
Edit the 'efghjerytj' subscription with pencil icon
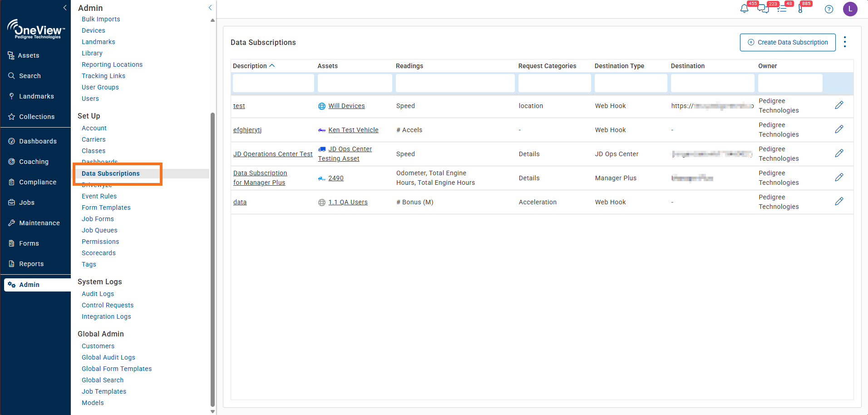(x=839, y=129)
